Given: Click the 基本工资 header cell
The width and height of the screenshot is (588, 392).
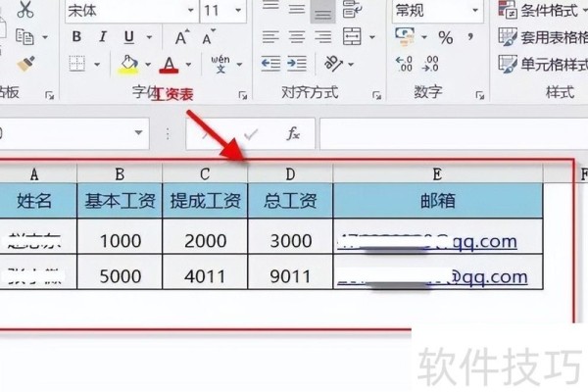Looking at the screenshot, I should pos(120,201).
